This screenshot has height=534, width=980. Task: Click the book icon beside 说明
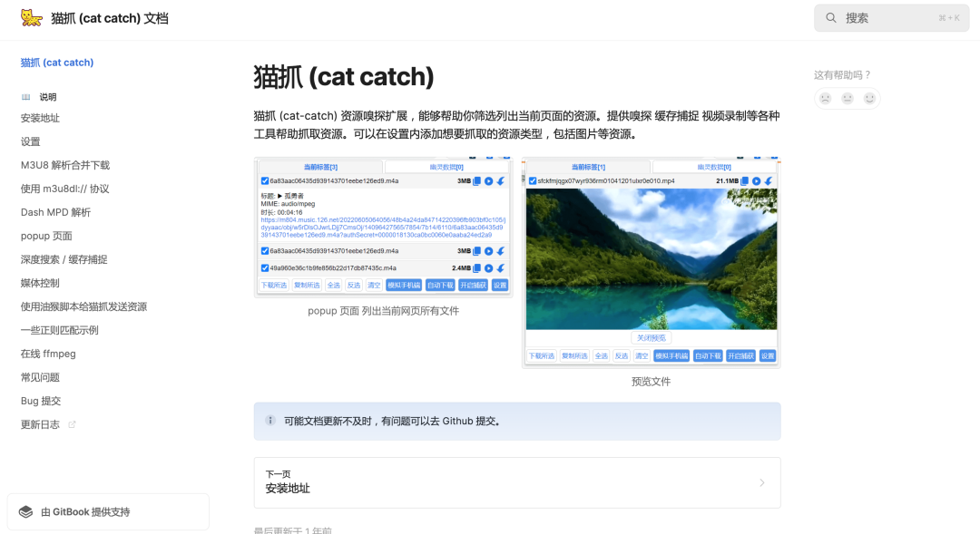[x=25, y=97]
